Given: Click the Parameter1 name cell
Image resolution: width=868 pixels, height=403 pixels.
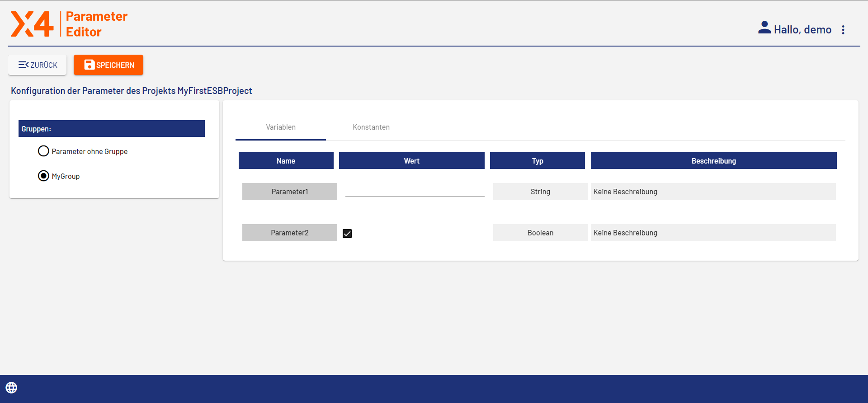Looking at the screenshot, I should (289, 192).
